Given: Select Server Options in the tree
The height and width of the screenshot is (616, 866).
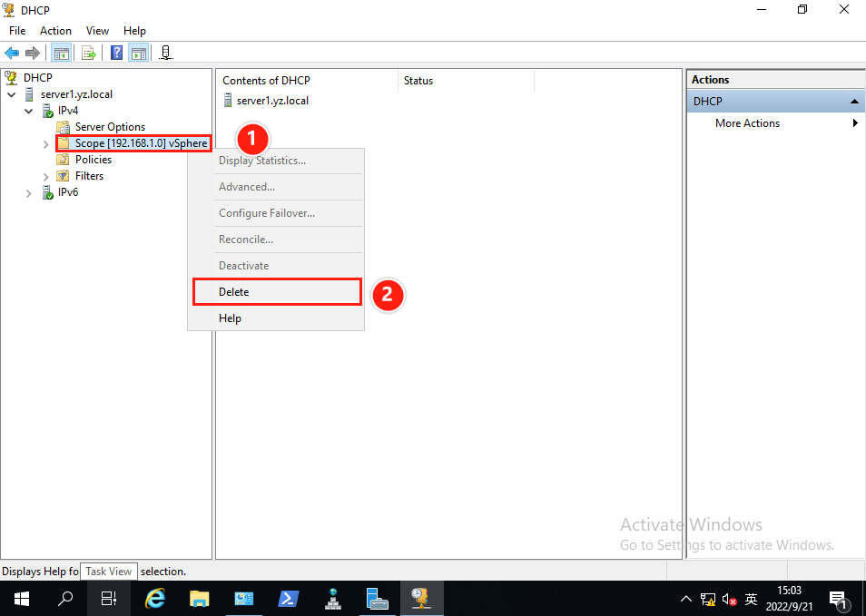Looking at the screenshot, I should (x=110, y=127).
